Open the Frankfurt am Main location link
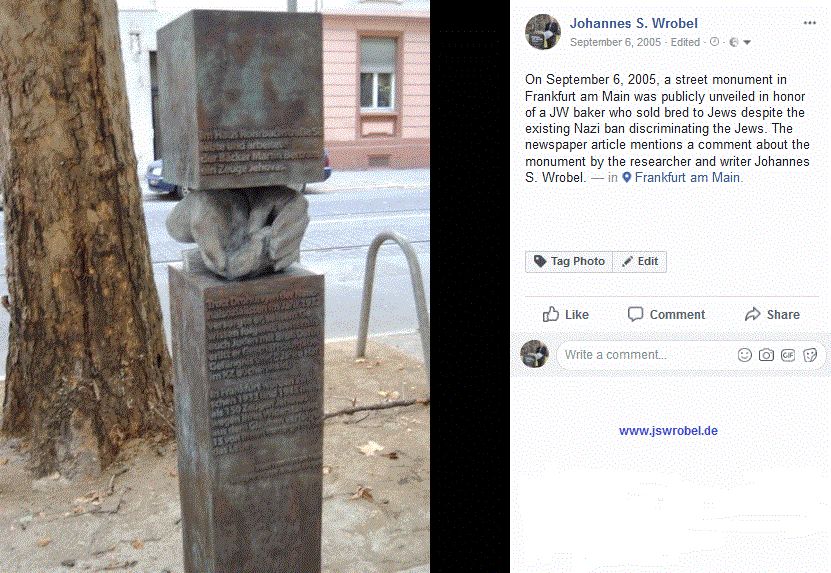Image resolution: width=831 pixels, height=573 pixels. [x=687, y=178]
